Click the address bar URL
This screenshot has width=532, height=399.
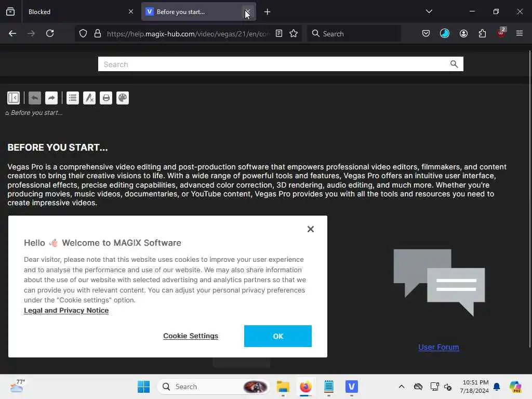click(188, 34)
